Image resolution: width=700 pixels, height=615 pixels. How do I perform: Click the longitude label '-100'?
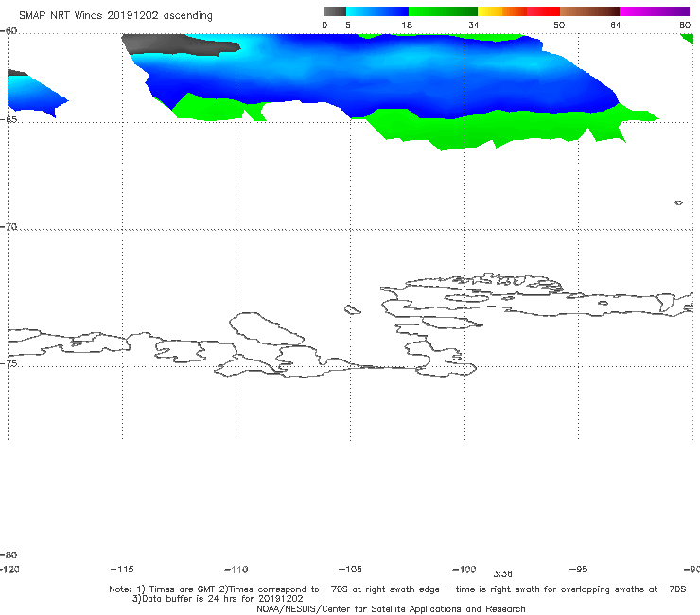[x=464, y=569]
